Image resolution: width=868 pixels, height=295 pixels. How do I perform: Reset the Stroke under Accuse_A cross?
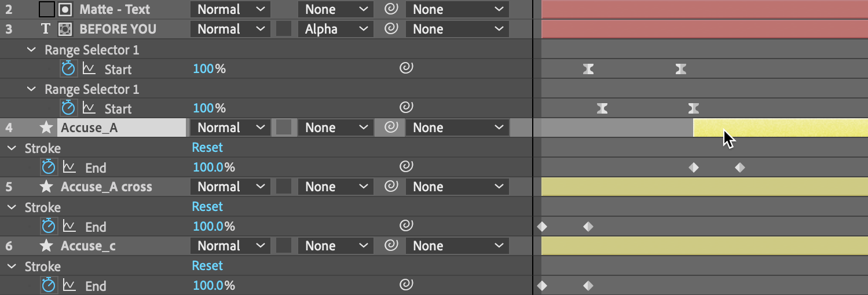[x=207, y=206]
